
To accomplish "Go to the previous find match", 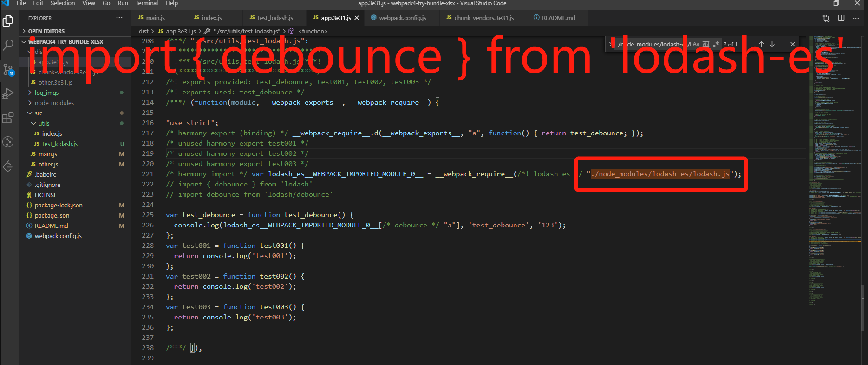I will point(761,44).
